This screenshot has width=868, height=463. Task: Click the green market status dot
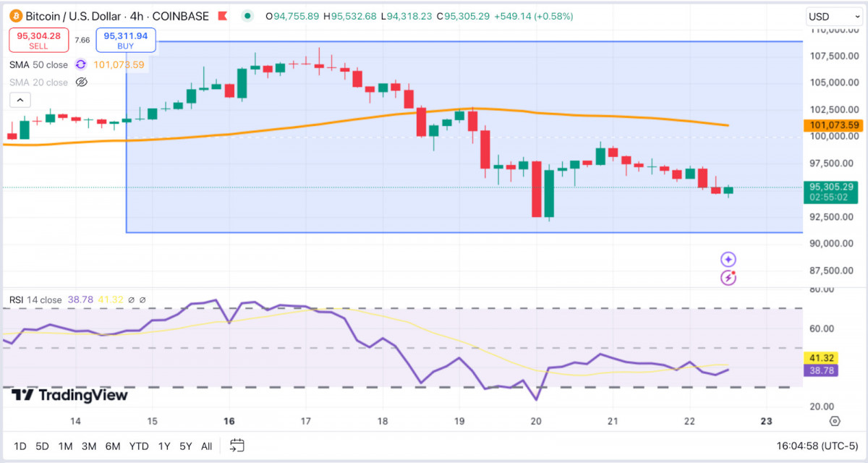[248, 16]
